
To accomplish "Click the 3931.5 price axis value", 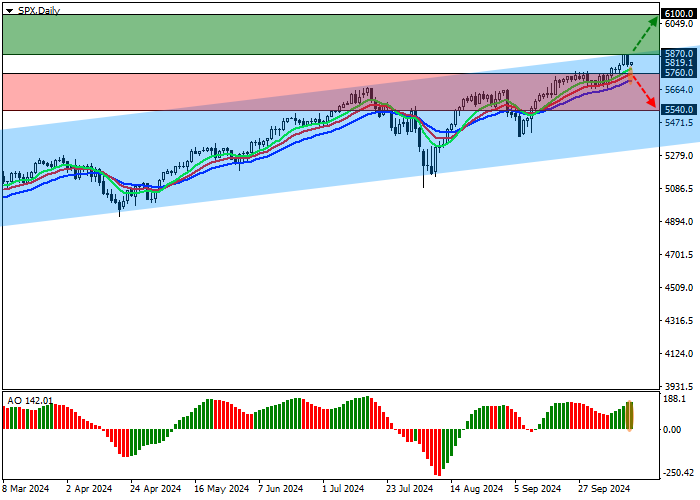I will (679, 386).
